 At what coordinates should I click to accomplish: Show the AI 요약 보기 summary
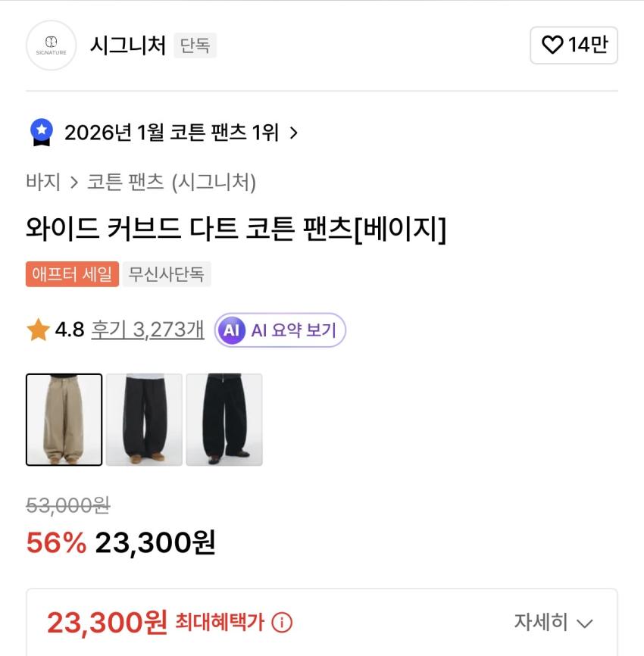[293, 330]
